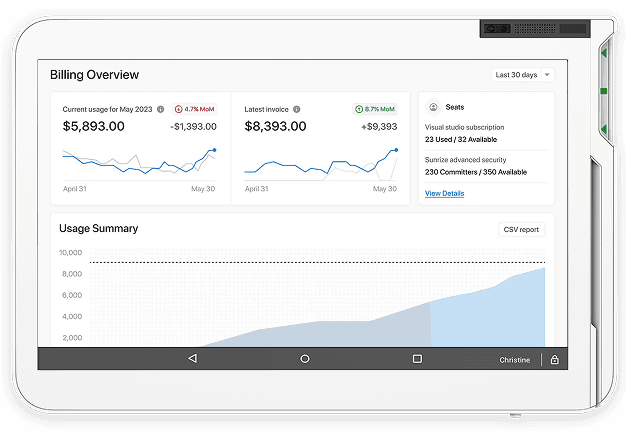The height and width of the screenshot is (432, 626).
Task: Click info icon beside Current usage for May 2023
Action: 160,109
